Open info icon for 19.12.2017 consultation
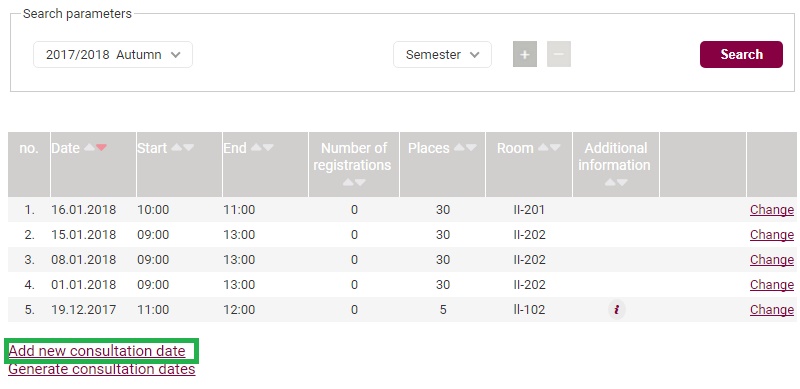Screen dimensions: 800x389 [617, 309]
